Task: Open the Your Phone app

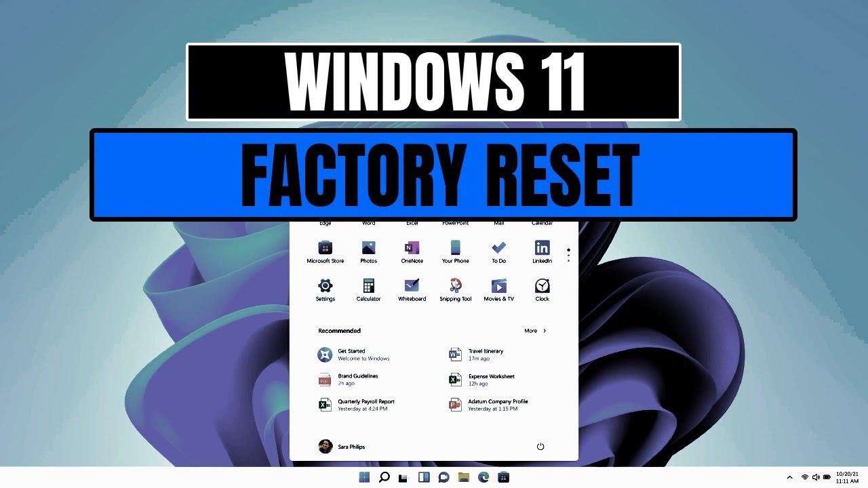Action: pyautogui.click(x=455, y=251)
